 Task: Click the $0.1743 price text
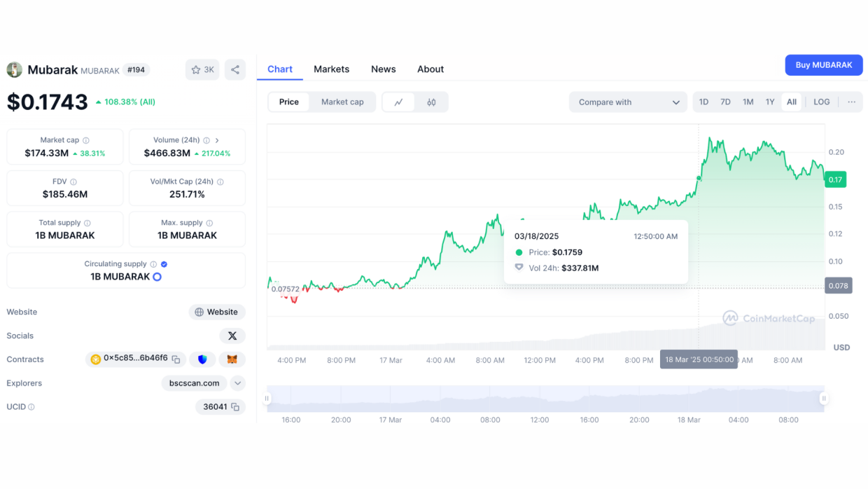[x=48, y=102]
